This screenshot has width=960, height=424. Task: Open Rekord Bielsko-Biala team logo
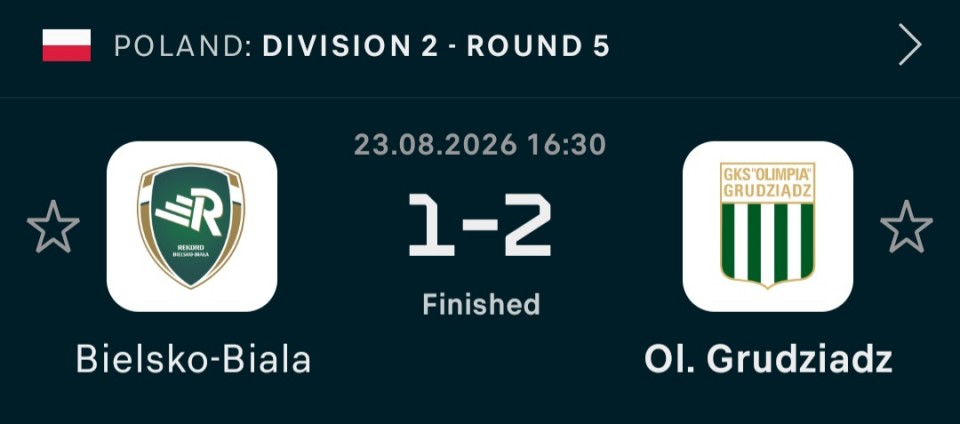pos(192,226)
